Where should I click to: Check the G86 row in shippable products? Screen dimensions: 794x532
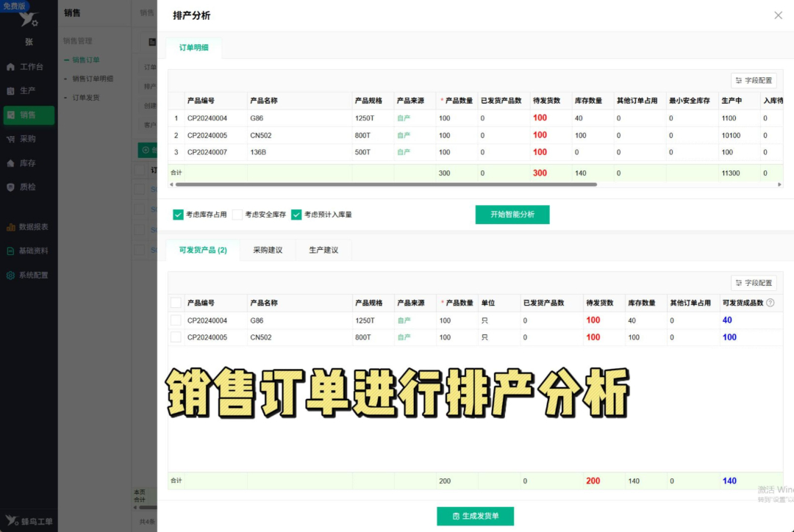click(x=176, y=320)
